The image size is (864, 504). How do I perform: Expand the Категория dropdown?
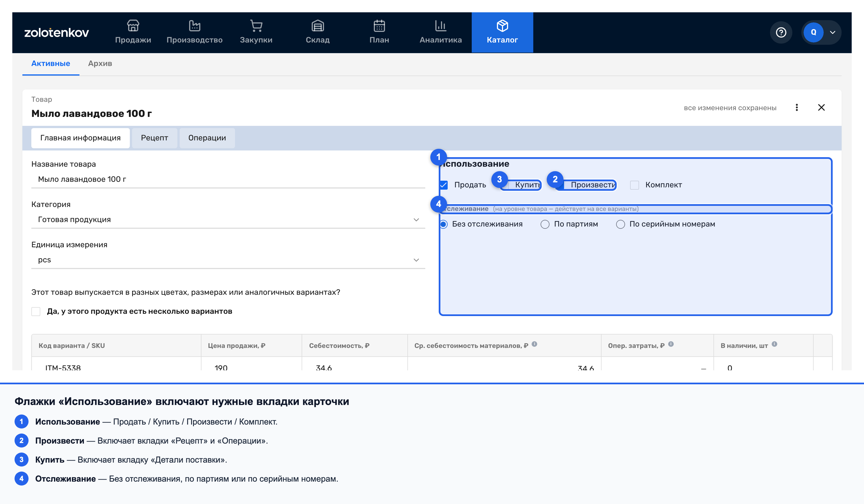(x=228, y=220)
